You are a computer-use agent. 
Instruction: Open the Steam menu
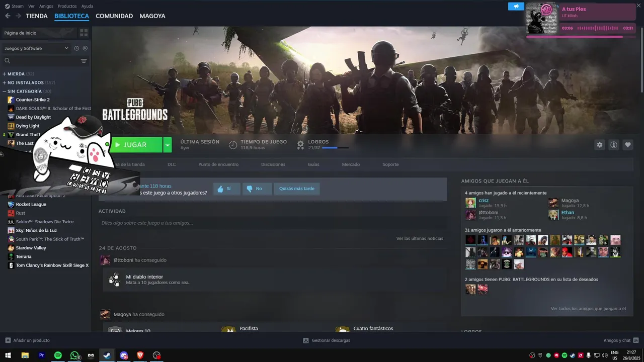click(x=17, y=6)
